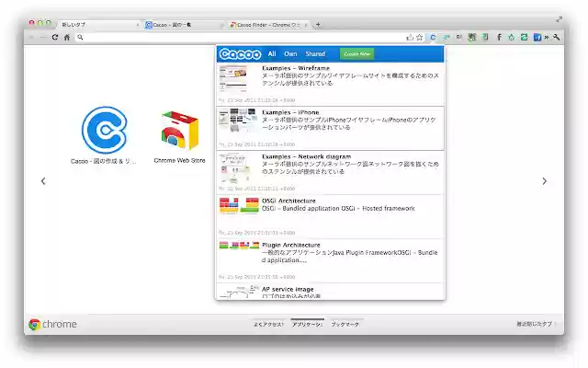Click the green Create New button
Image resolution: width=588 pixels, height=368 pixels.
click(357, 54)
